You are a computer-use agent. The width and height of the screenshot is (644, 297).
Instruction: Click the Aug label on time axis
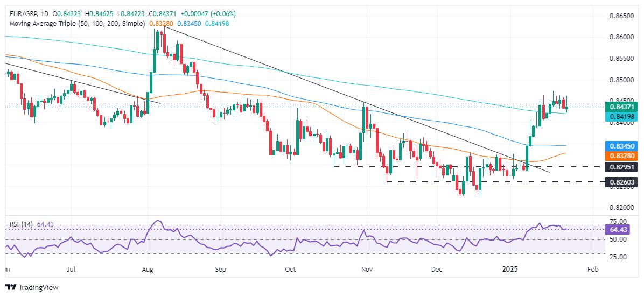(x=148, y=271)
